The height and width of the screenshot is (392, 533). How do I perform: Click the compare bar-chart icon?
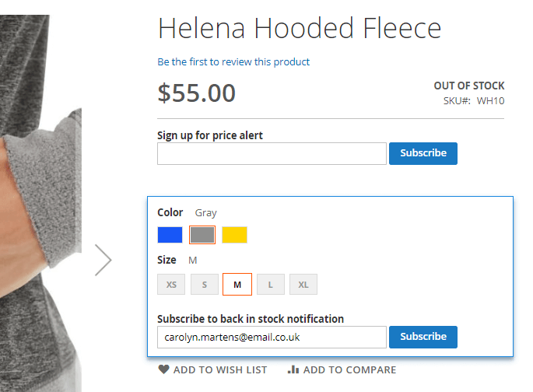293,370
